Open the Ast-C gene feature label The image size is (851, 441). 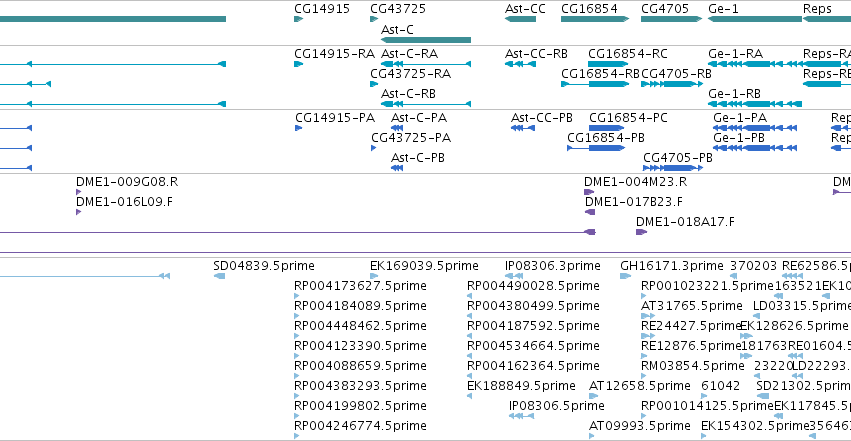tap(397, 29)
